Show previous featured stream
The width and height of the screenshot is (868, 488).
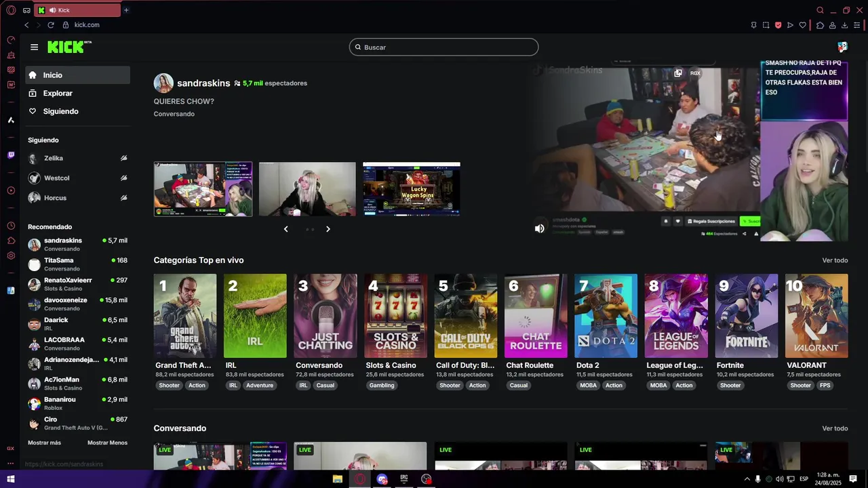[x=285, y=229]
